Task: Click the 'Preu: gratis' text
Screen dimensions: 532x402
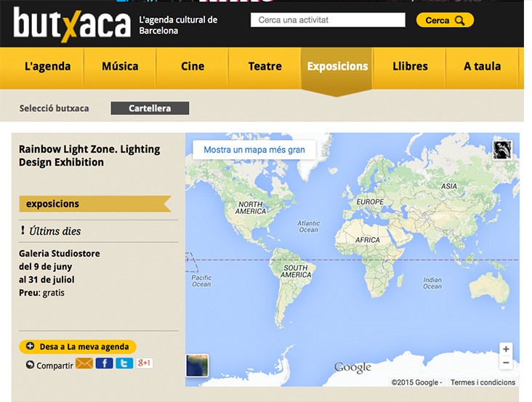Action: click(41, 293)
